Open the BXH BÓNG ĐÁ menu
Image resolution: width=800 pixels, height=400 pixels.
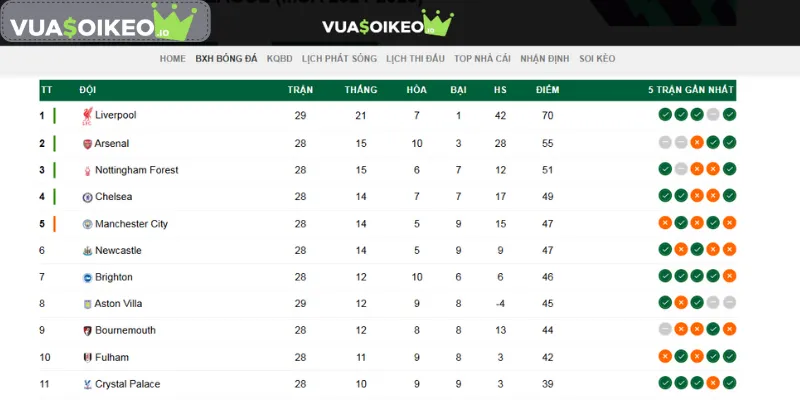coord(226,59)
